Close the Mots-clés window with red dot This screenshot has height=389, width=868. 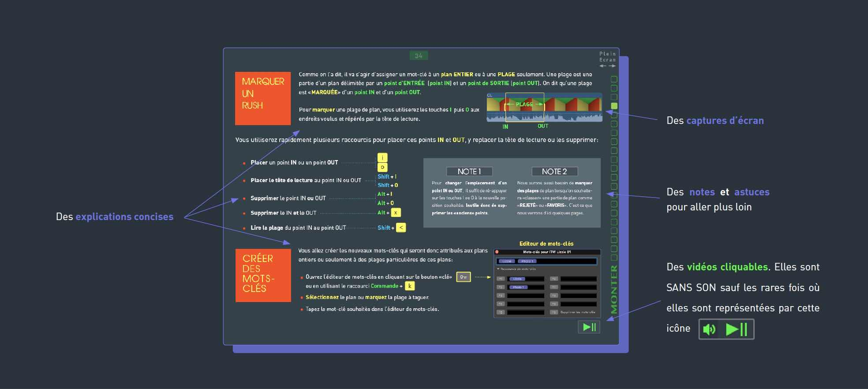coord(497,252)
